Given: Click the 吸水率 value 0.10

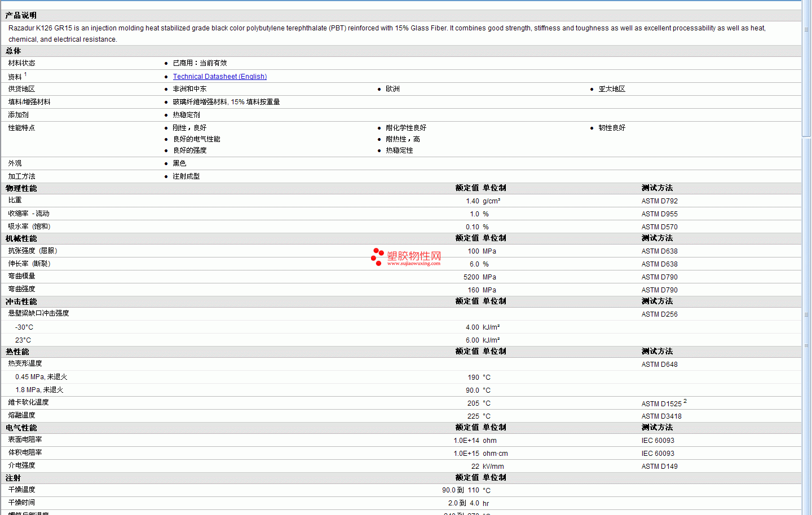Looking at the screenshot, I should (473, 227).
